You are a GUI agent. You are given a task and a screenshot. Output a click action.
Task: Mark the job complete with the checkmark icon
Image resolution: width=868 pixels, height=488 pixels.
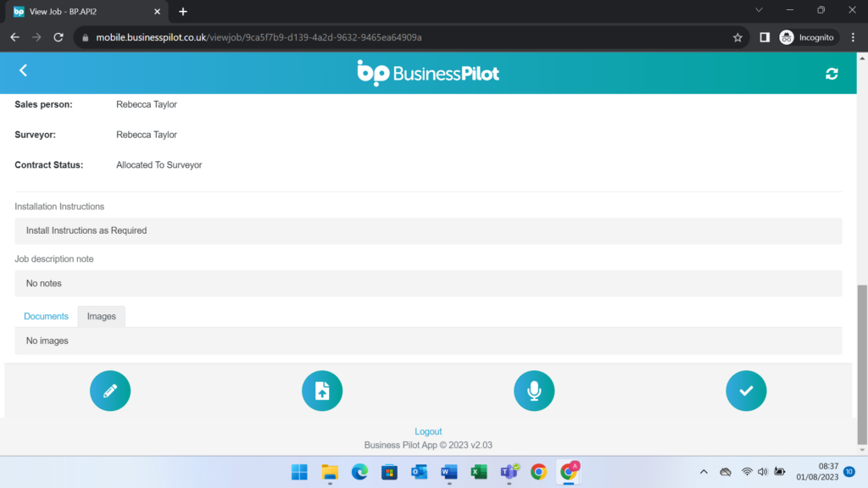tap(746, 391)
